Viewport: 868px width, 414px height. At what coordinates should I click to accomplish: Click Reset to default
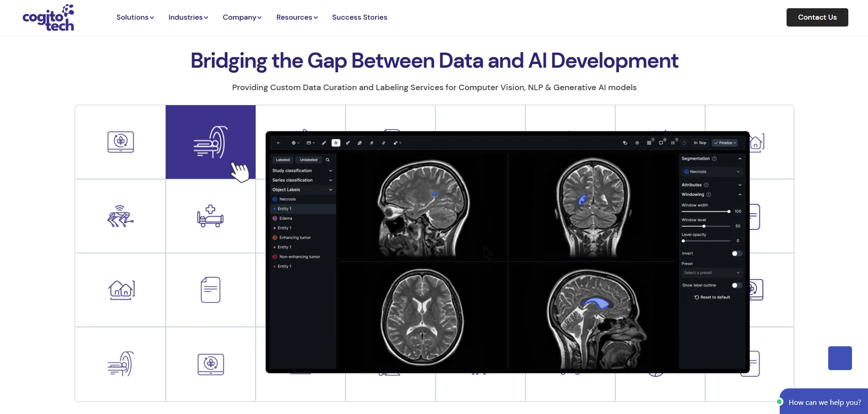(x=712, y=297)
